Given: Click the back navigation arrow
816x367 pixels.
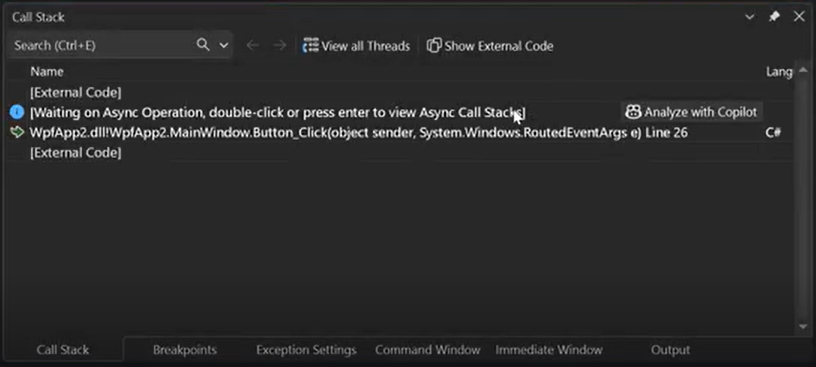Looking at the screenshot, I should (253, 45).
